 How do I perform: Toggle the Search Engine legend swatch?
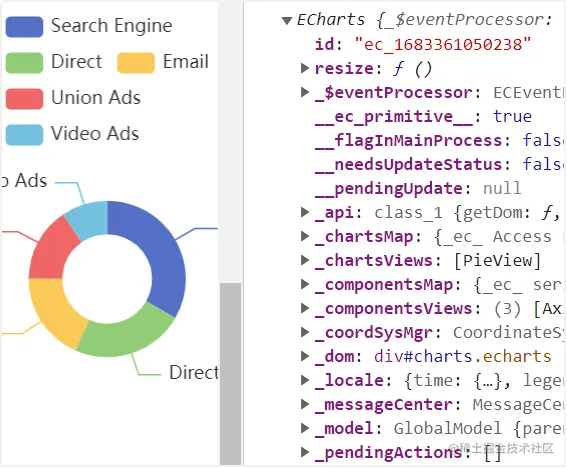coord(24,27)
